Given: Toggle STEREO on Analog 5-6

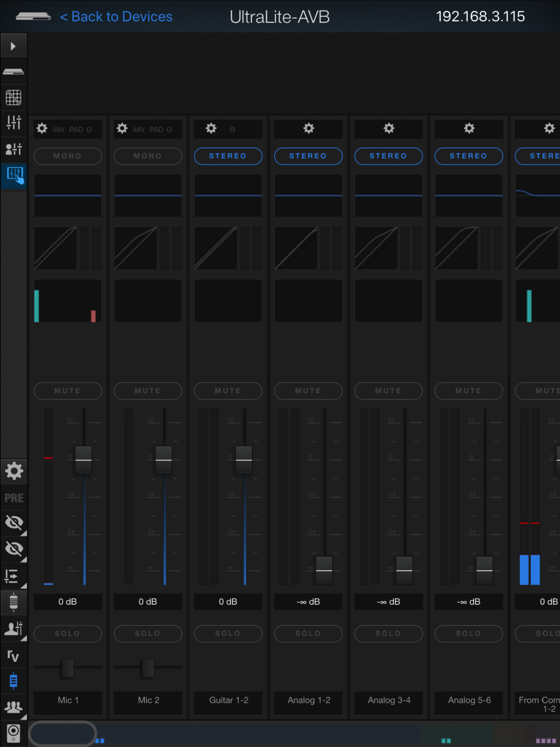Looking at the screenshot, I should click(x=469, y=156).
